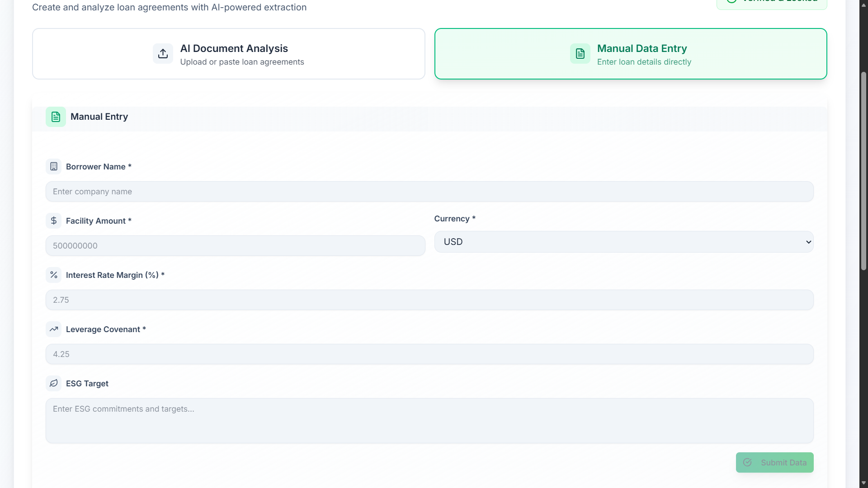868x488 pixels.
Task: Open the USD currency dropdown
Action: pos(624,242)
